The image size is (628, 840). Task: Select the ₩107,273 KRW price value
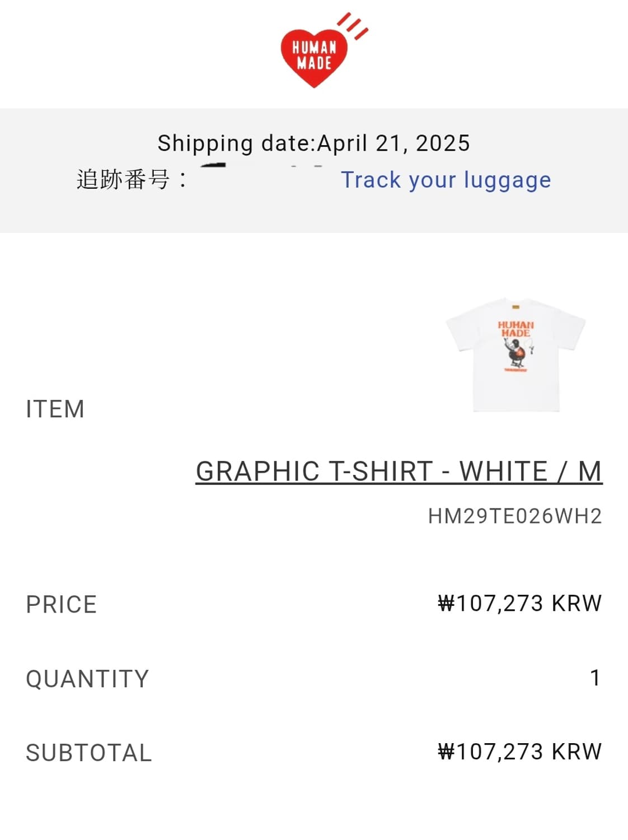[519, 604]
